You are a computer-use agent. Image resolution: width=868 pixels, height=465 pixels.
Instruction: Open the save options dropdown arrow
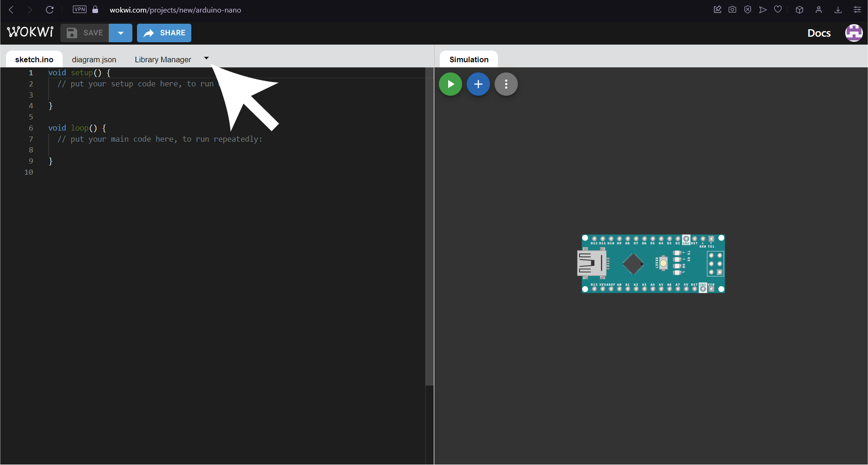click(x=121, y=33)
